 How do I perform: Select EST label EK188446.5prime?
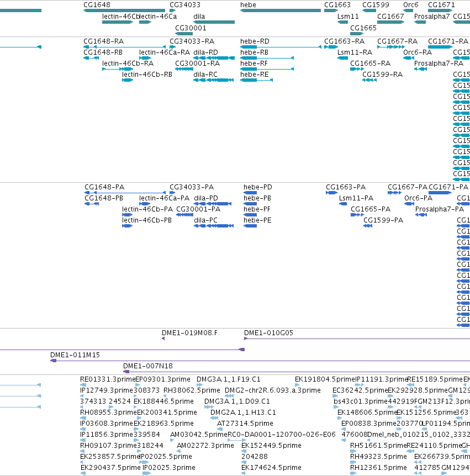tap(163, 401)
